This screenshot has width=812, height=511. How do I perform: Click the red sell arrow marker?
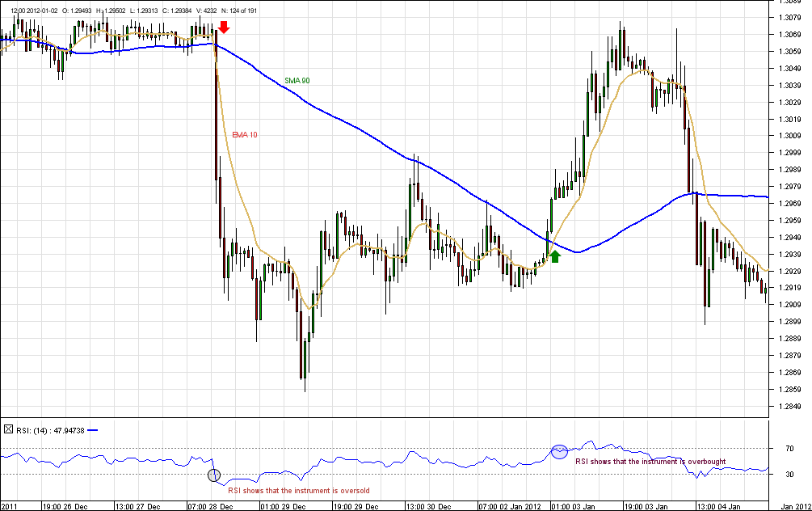tap(224, 27)
